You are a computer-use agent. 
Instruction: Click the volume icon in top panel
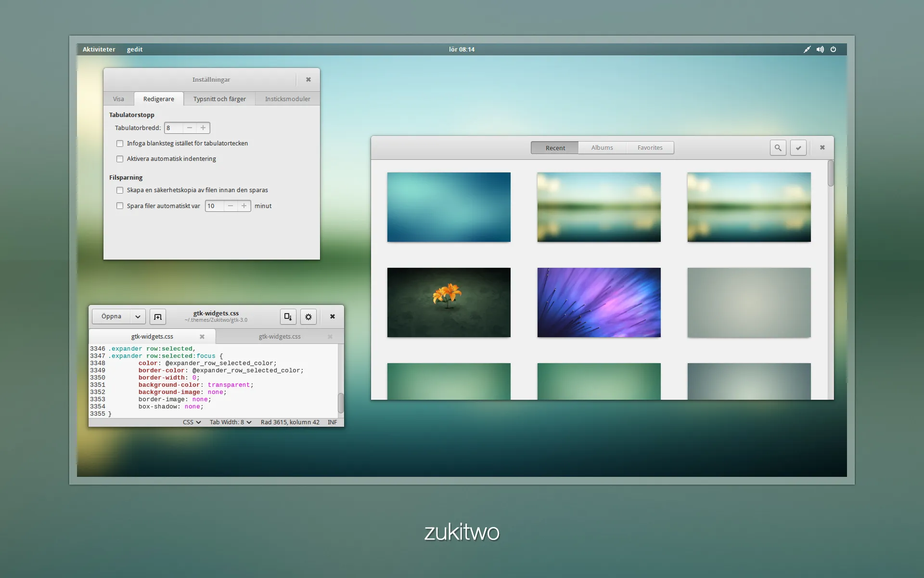820,49
